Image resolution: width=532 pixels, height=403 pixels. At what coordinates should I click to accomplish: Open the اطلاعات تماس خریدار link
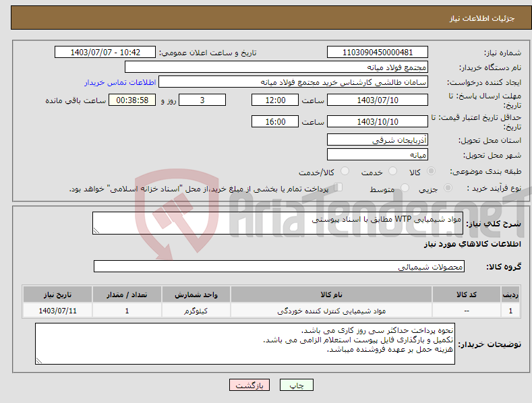120,82
